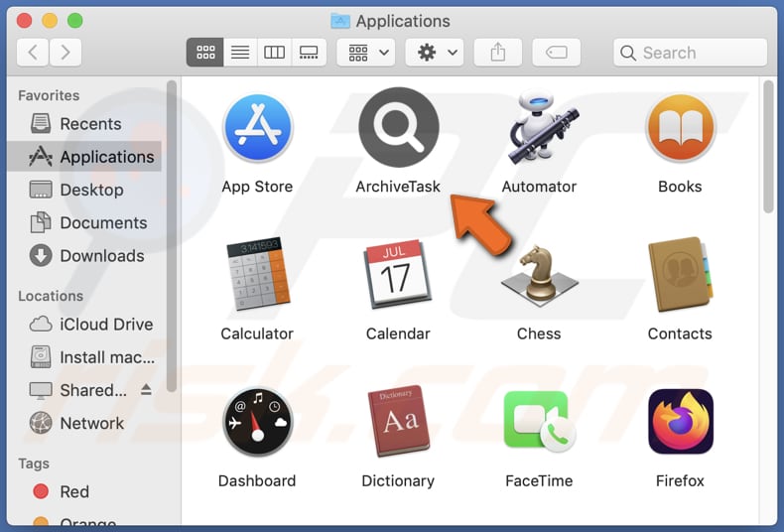Select the ArchiveTask app icon
The width and height of the screenshot is (784, 532).
pos(399,127)
